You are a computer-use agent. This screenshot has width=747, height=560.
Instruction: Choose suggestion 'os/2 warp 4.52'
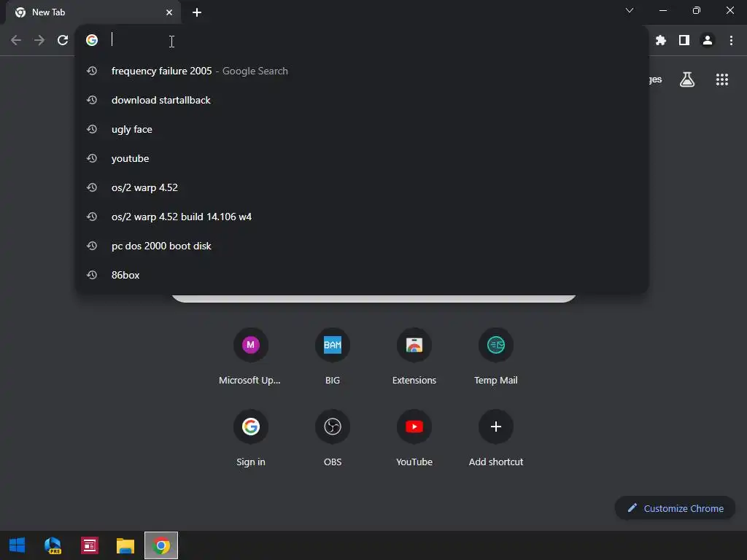(x=362, y=187)
